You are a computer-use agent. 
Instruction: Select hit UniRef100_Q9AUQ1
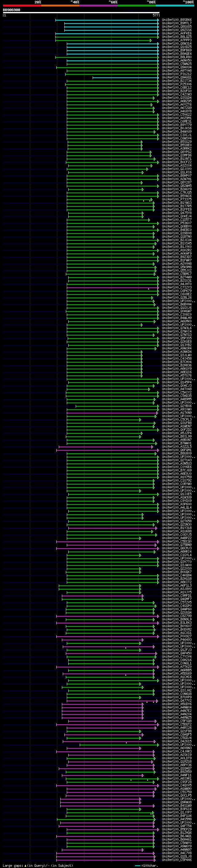(176, 78)
